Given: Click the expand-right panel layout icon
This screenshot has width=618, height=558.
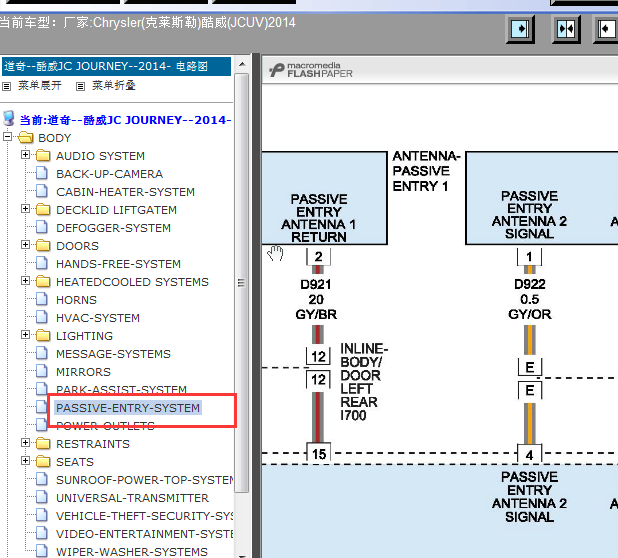Looking at the screenshot, I should [x=520, y=29].
